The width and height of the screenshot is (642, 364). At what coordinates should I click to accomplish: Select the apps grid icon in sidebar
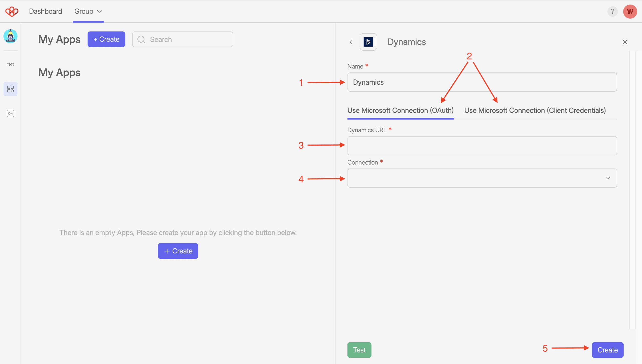(x=10, y=89)
